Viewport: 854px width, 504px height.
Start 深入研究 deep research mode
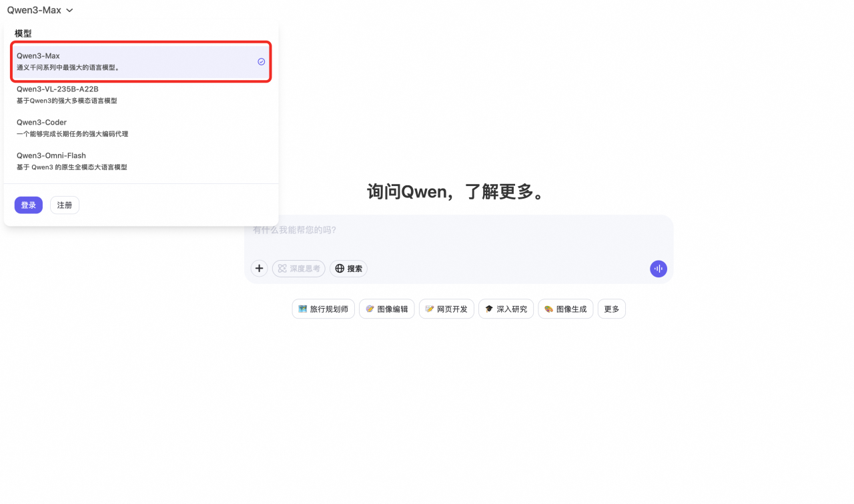(x=506, y=309)
